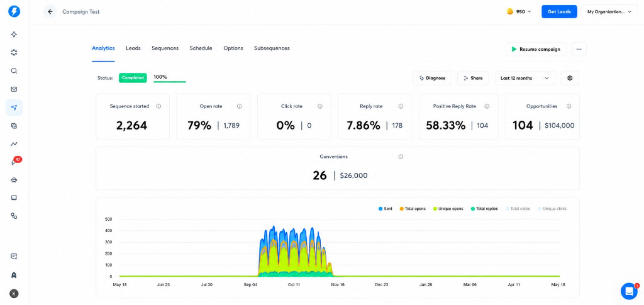Open the magnifier search sidebar icon
This screenshot has height=305, width=644.
pyautogui.click(x=14, y=70)
